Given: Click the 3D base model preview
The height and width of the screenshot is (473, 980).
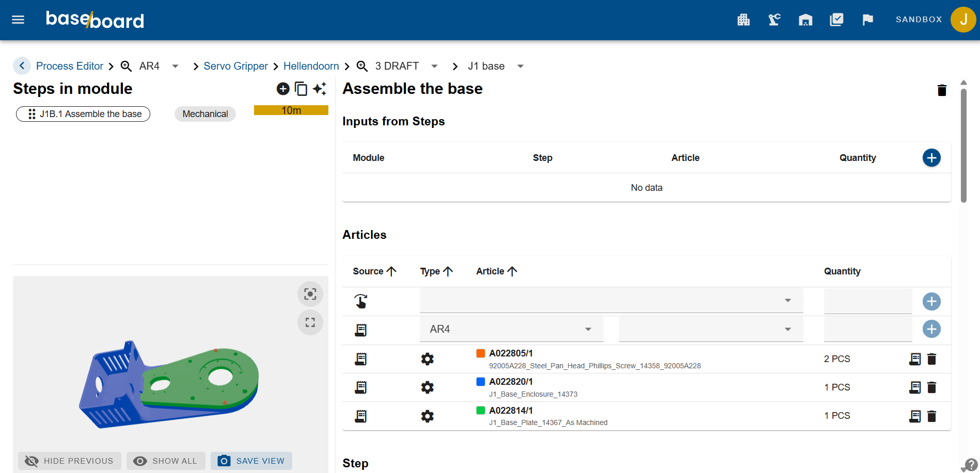Looking at the screenshot, I should click(x=169, y=384).
